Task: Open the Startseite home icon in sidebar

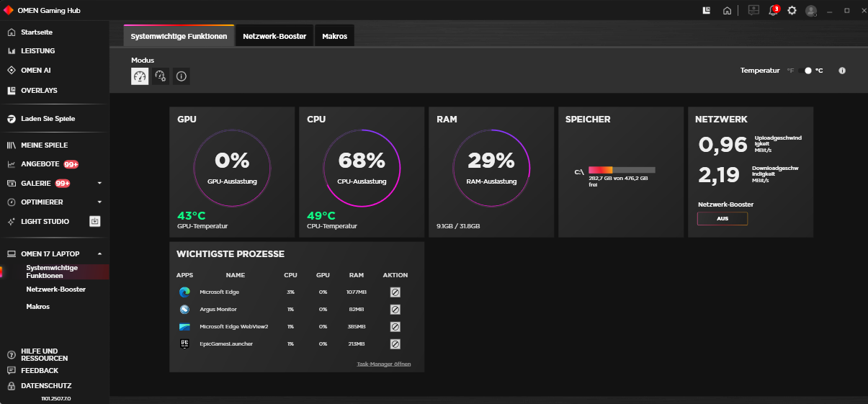Action: tap(12, 32)
